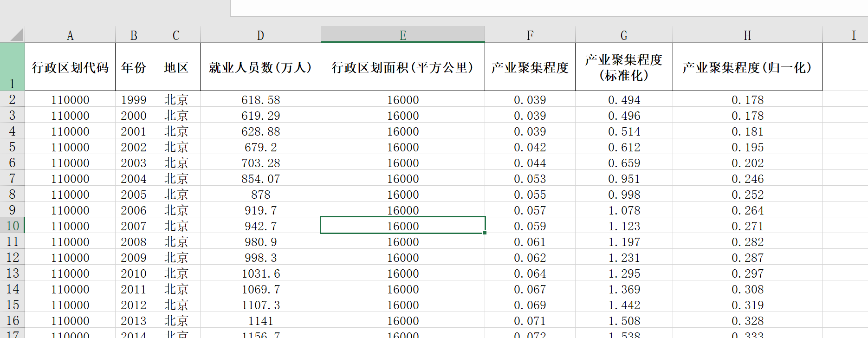Click cell 0.181 in column H
This screenshot has height=338, width=868.
[x=747, y=131]
